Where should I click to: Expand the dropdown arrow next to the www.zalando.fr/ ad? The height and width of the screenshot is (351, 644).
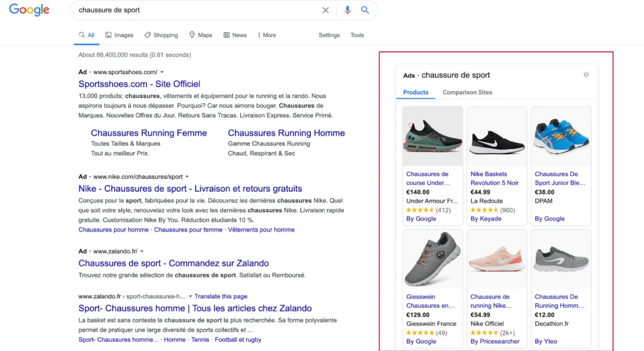(142, 252)
